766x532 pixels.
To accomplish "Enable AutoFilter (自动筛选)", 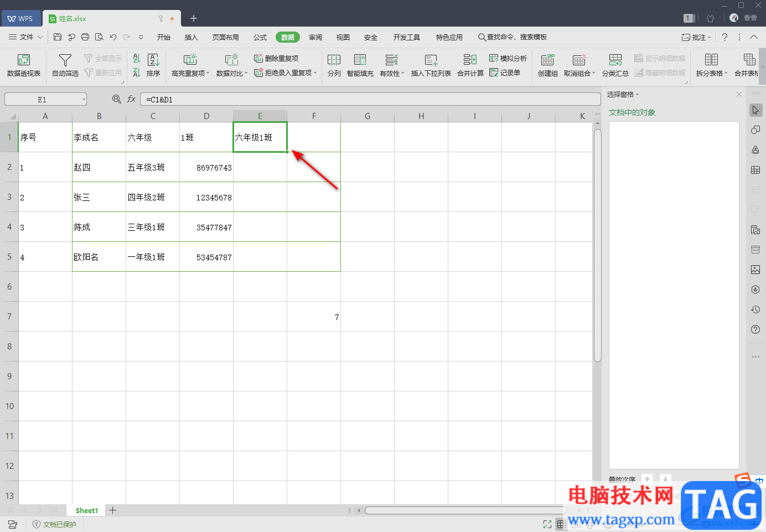I will tap(65, 65).
